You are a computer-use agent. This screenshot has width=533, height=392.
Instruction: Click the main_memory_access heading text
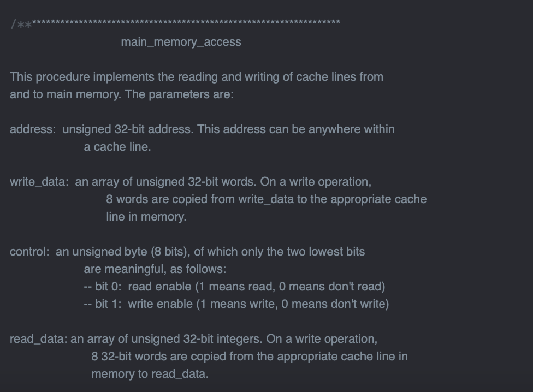point(181,42)
